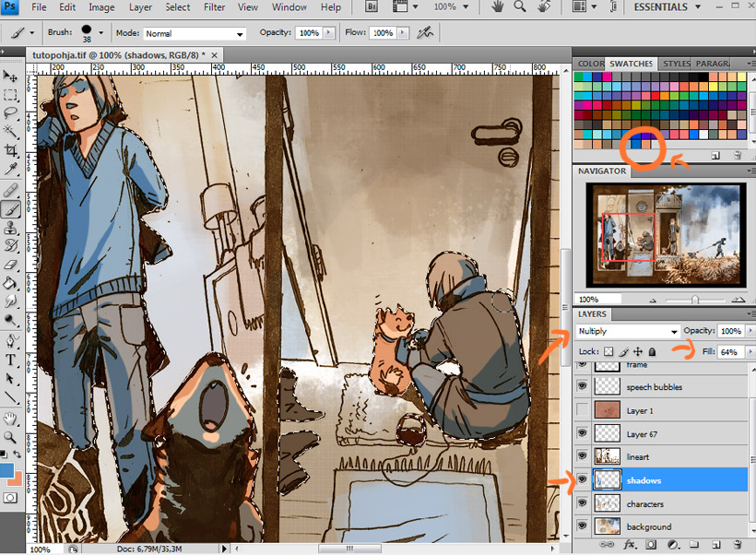Hide the shadows layer
This screenshot has height=555, width=756.
[583, 480]
